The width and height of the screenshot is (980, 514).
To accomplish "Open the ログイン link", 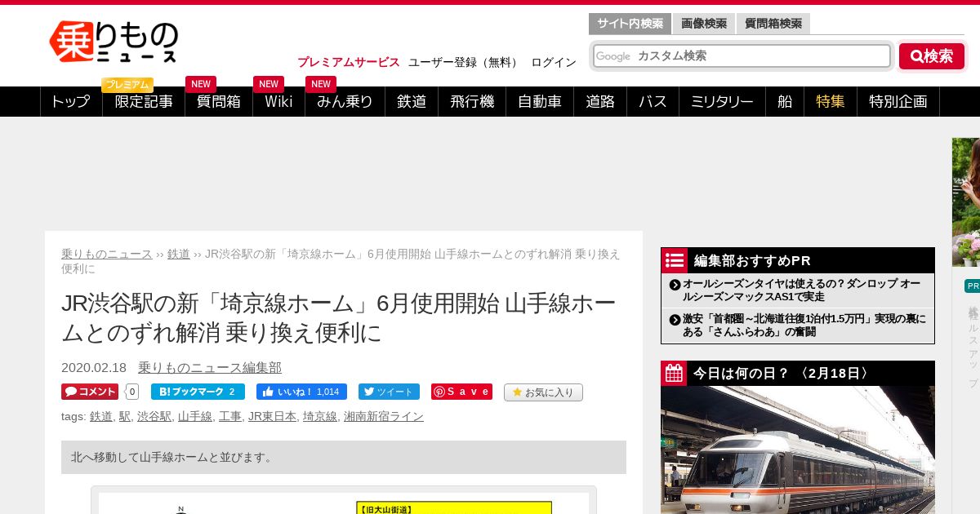I will pos(553,62).
